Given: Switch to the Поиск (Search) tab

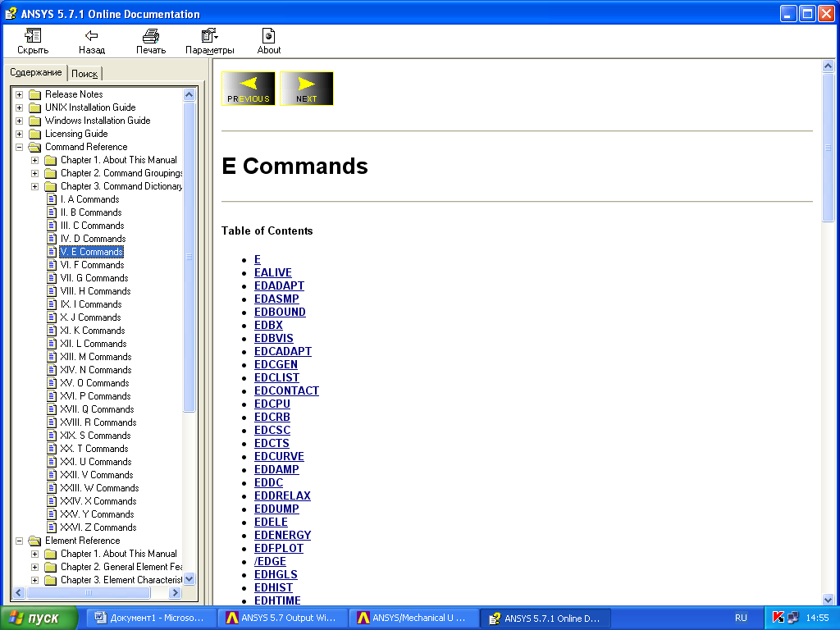Looking at the screenshot, I should (x=84, y=74).
